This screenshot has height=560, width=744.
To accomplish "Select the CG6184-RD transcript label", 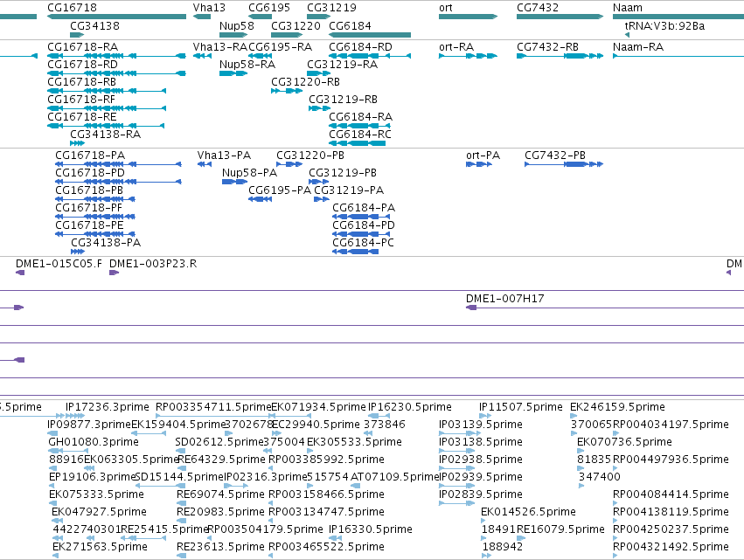I will (x=360, y=46).
